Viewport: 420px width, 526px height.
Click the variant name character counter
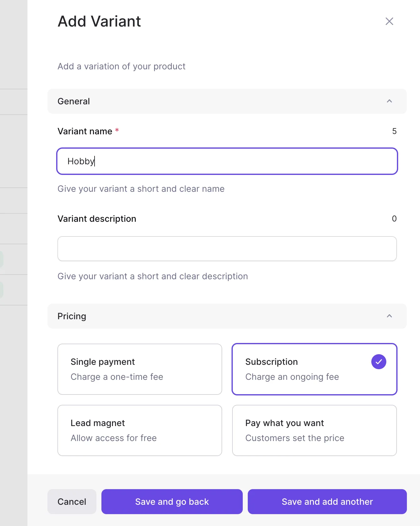pyautogui.click(x=394, y=131)
